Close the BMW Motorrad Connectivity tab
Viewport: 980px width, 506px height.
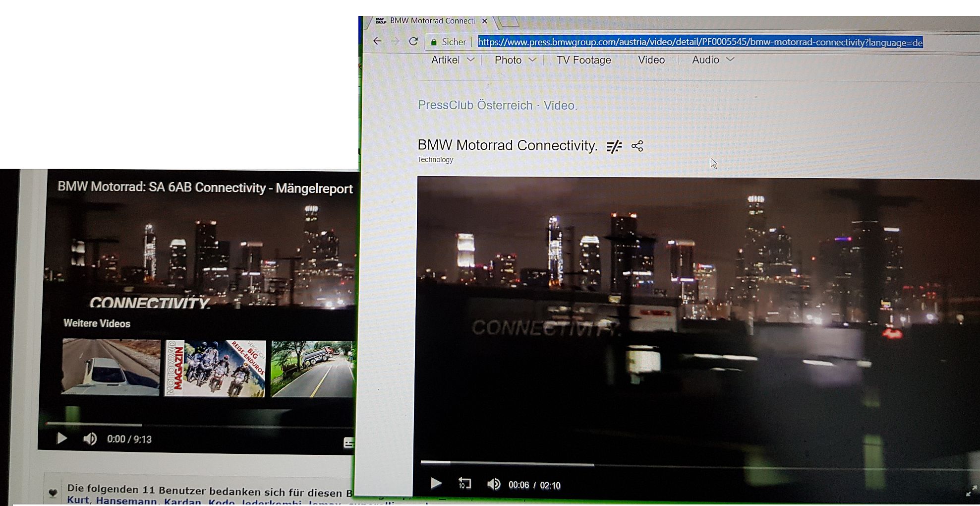484,21
